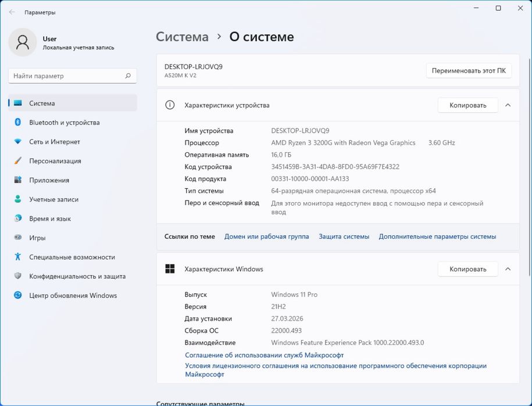The width and height of the screenshot is (532, 406).
Task: Select Игры in the sidebar
Action: [73, 238]
